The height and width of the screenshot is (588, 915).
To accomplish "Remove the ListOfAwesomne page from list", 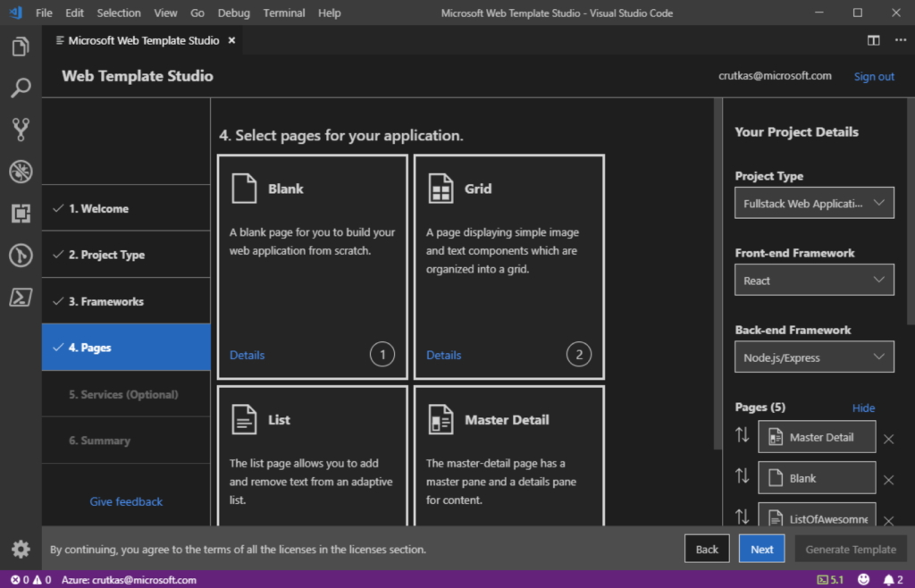I will [x=888, y=520].
